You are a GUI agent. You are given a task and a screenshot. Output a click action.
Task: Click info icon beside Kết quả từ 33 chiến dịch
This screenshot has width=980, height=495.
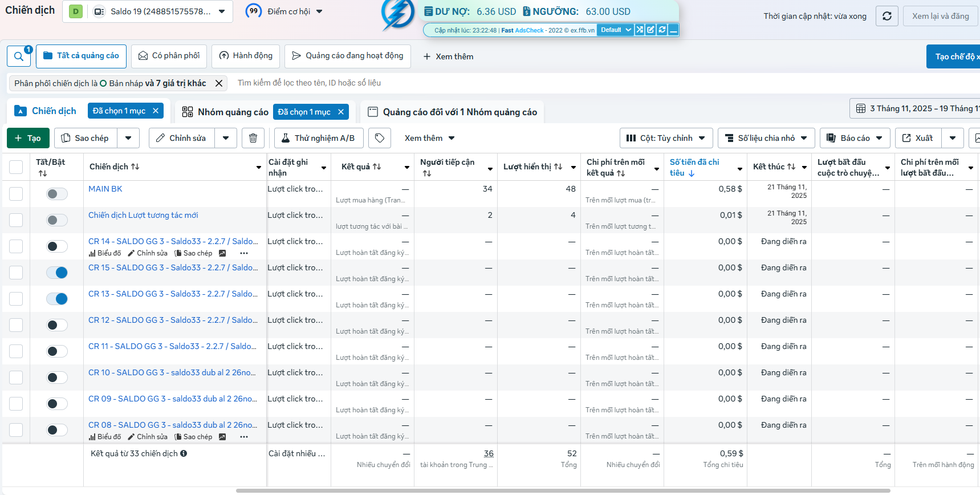coord(184,453)
